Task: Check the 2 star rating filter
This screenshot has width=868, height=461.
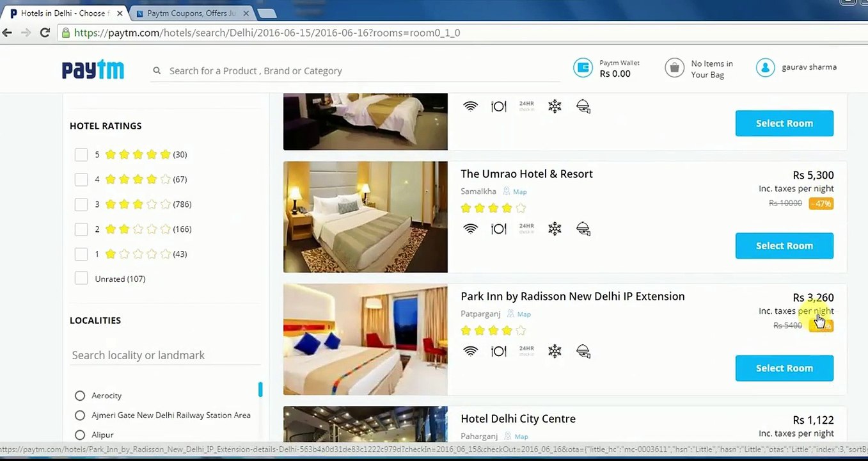Action: point(81,229)
